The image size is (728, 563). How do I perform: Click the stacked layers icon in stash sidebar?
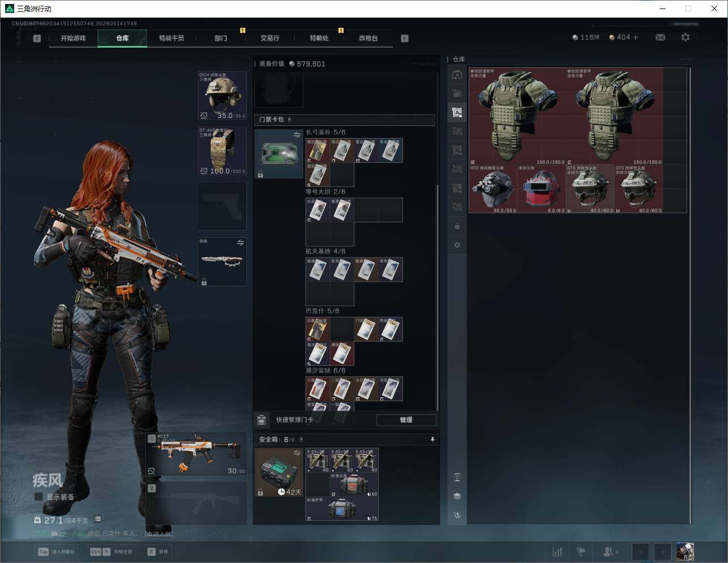click(457, 496)
